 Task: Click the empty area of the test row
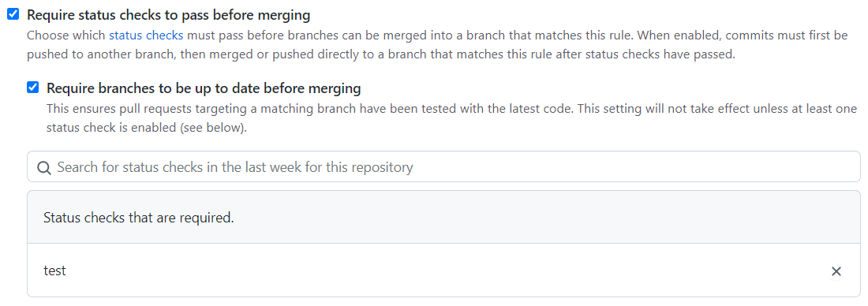(x=443, y=271)
